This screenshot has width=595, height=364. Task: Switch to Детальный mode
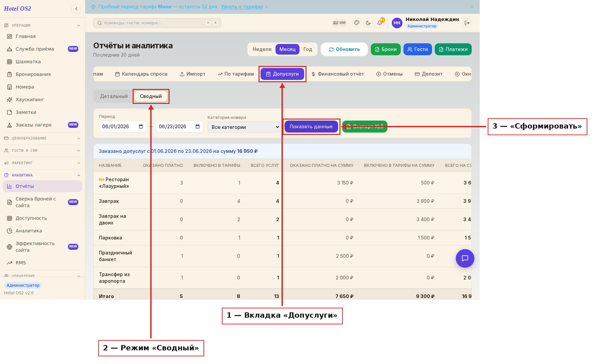114,96
